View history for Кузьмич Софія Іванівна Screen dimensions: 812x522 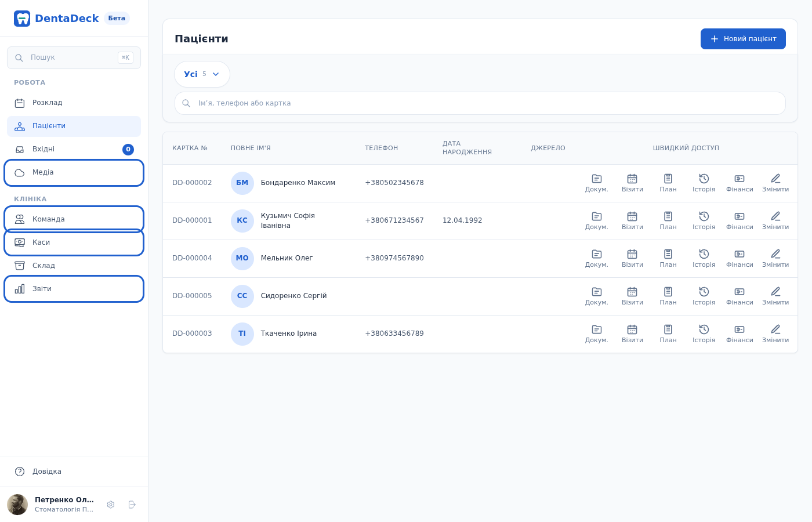point(704,221)
